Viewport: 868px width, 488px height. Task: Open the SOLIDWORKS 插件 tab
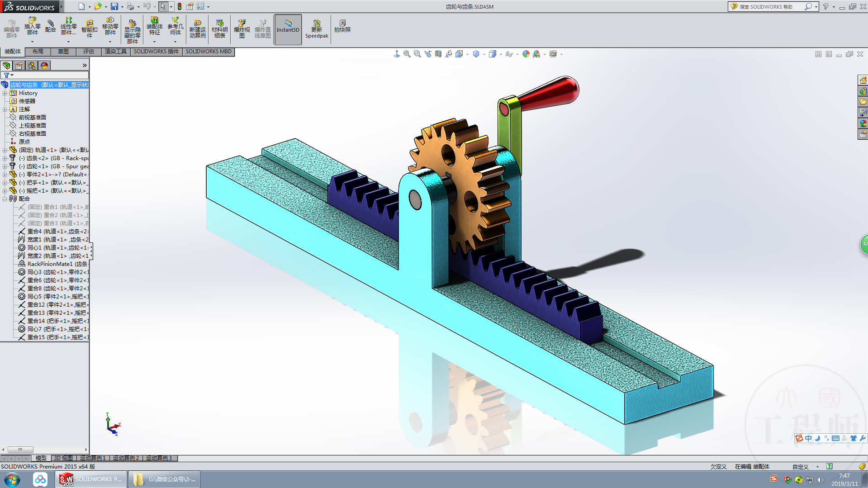point(156,52)
